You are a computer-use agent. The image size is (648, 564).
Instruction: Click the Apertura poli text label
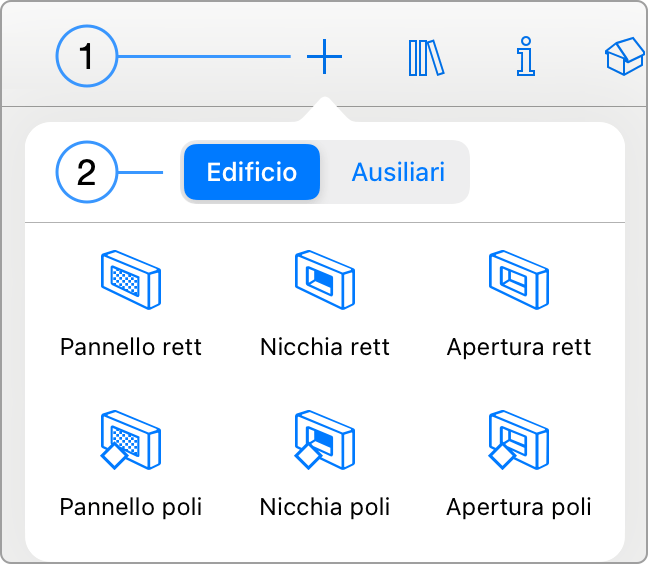click(x=519, y=507)
